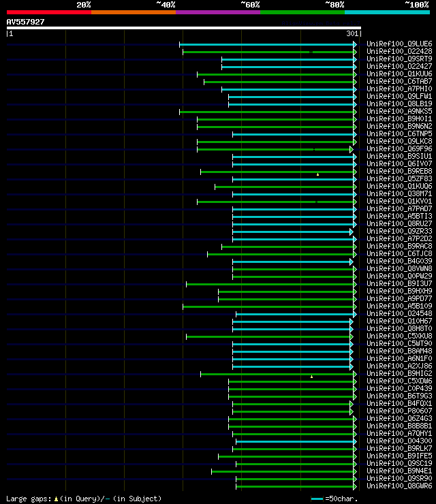Open hit UniRef100_Q9LUE6
Viewport: 436px width, 504px height.
tap(399, 44)
